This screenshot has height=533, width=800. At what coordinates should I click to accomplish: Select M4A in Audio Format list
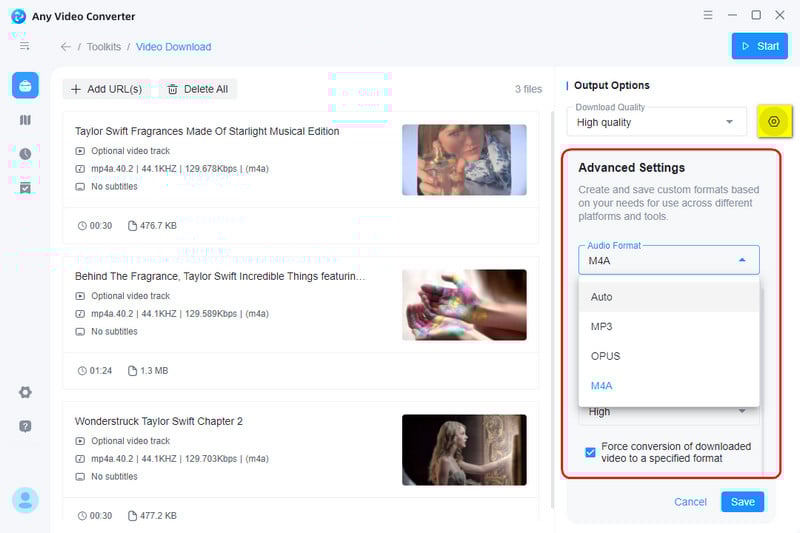(669, 386)
